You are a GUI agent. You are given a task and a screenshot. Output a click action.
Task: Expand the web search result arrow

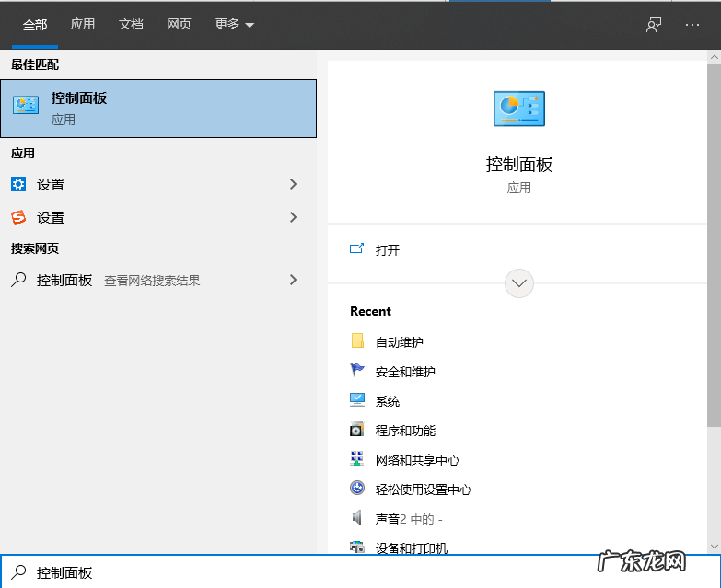coord(294,280)
